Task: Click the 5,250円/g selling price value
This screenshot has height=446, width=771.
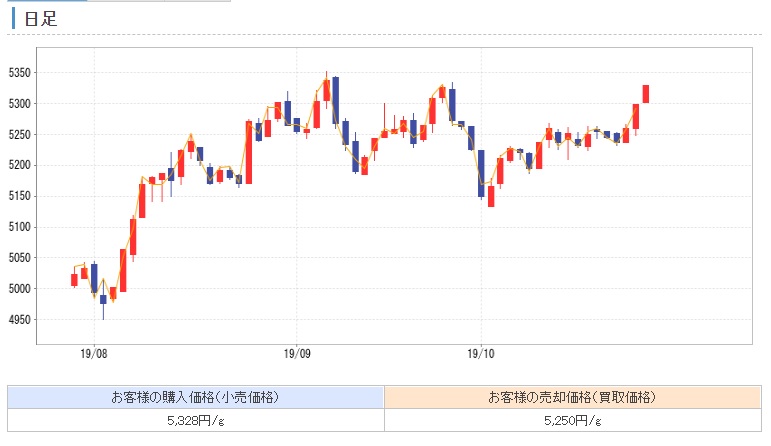Action: coord(573,420)
